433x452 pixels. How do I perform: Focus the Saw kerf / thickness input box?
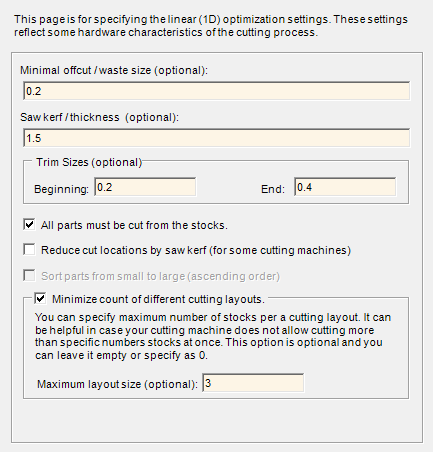tap(217, 138)
